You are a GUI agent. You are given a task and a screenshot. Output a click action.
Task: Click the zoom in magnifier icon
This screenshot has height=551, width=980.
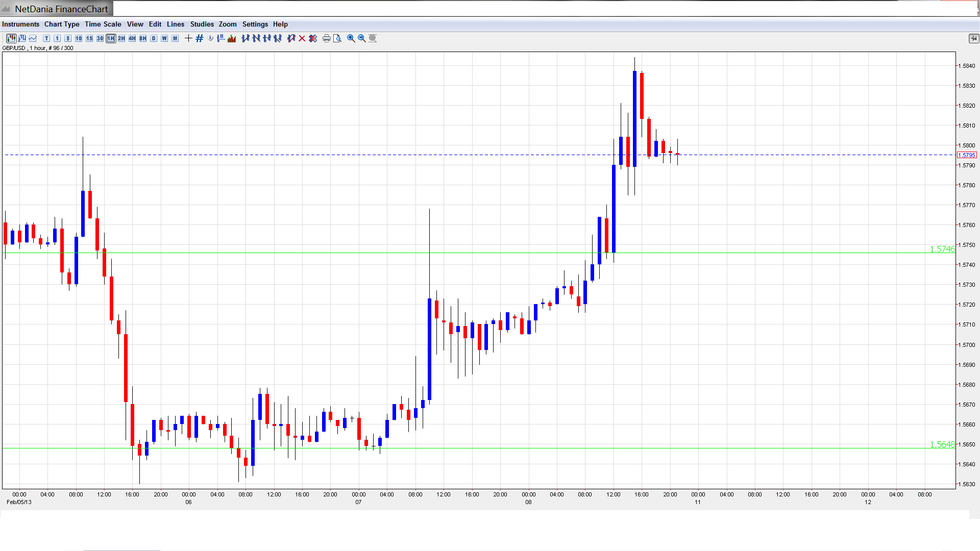[351, 38]
